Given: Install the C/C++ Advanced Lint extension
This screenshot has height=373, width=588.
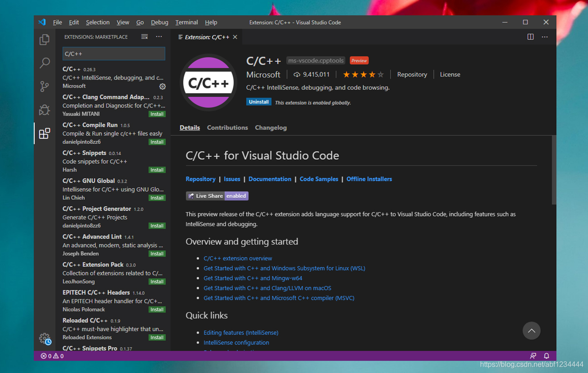Looking at the screenshot, I should click(x=157, y=254).
